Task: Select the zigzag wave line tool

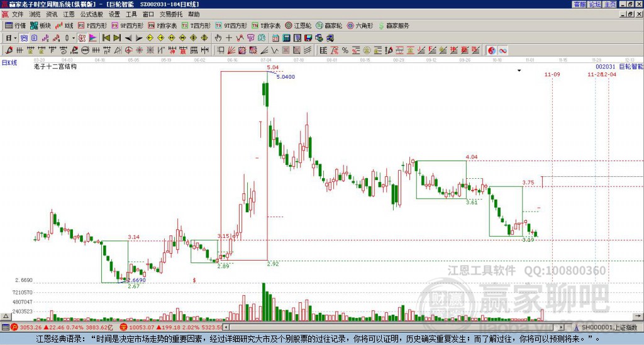Action: 275,50
